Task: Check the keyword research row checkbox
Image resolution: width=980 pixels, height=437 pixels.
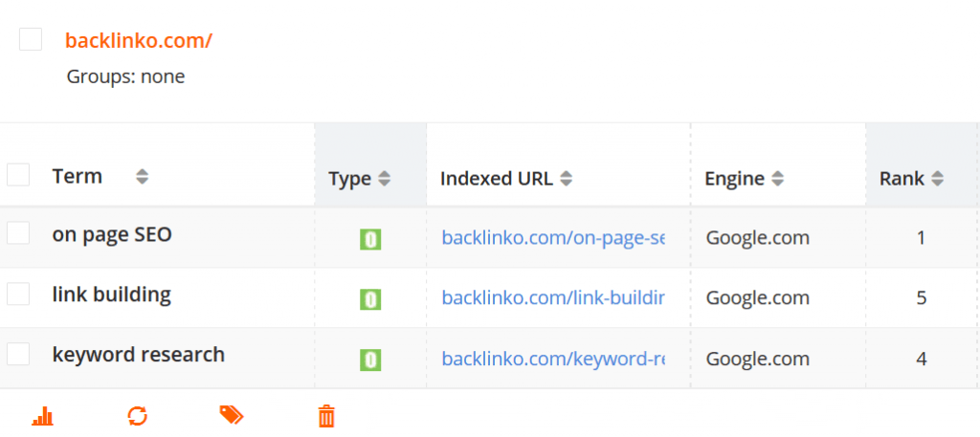Action: 18,354
